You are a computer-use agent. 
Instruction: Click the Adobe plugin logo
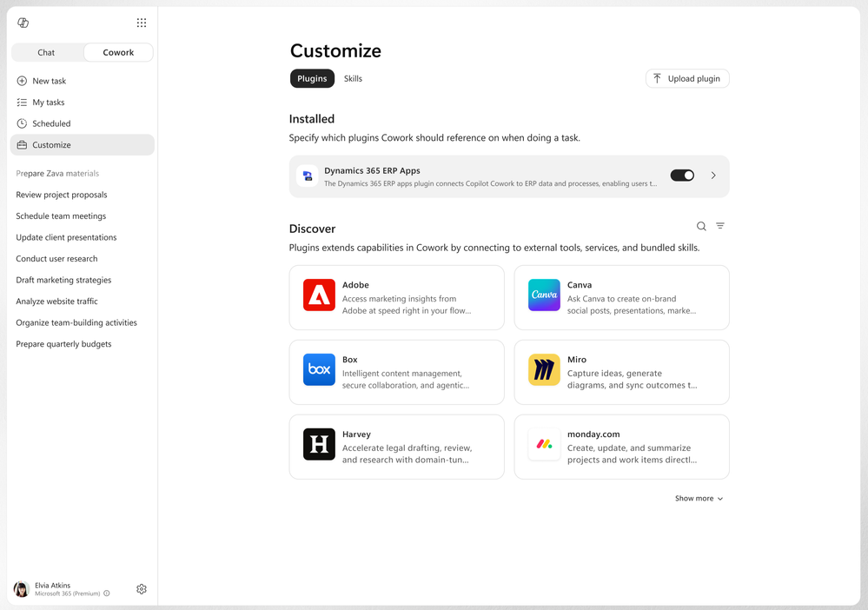click(x=319, y=295)
